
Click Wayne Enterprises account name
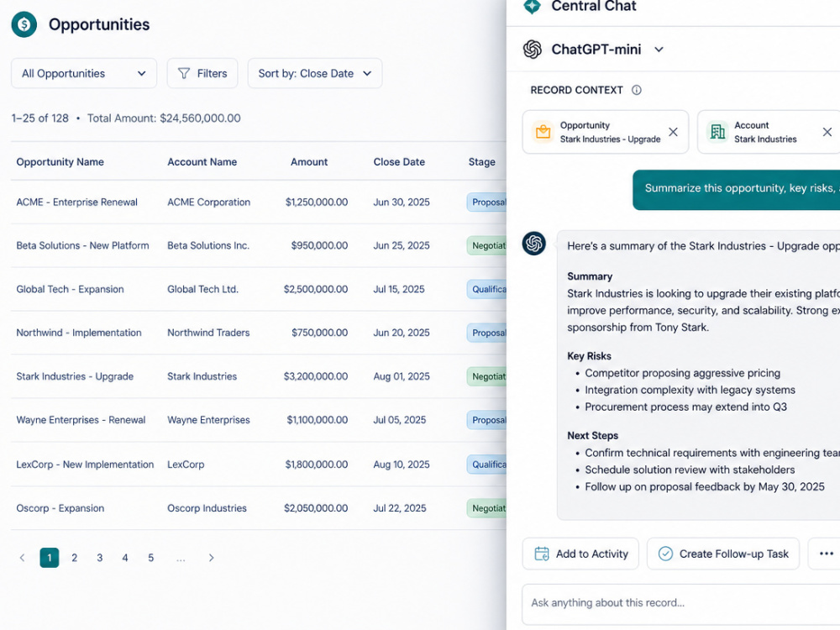[208, 420]
